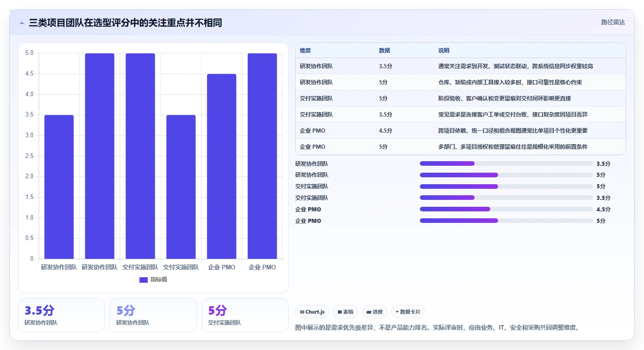Click the 1.0 tick on the chart y-axis
Image resolution: width=644 pixels, height=350 pixels.
pyautogui.click(x=29, y=218)
